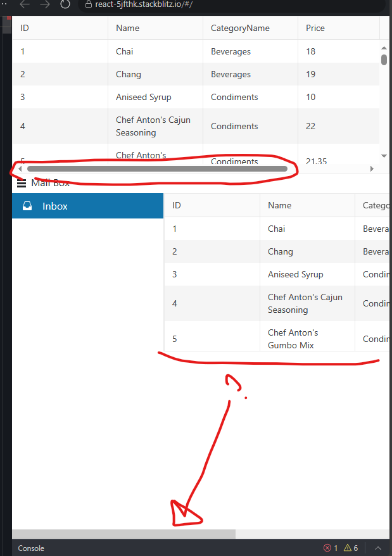Screen dimensions: 392x556
Task: Click the top grid's scroll-left arrow
Action: click(x=20, y=169)
